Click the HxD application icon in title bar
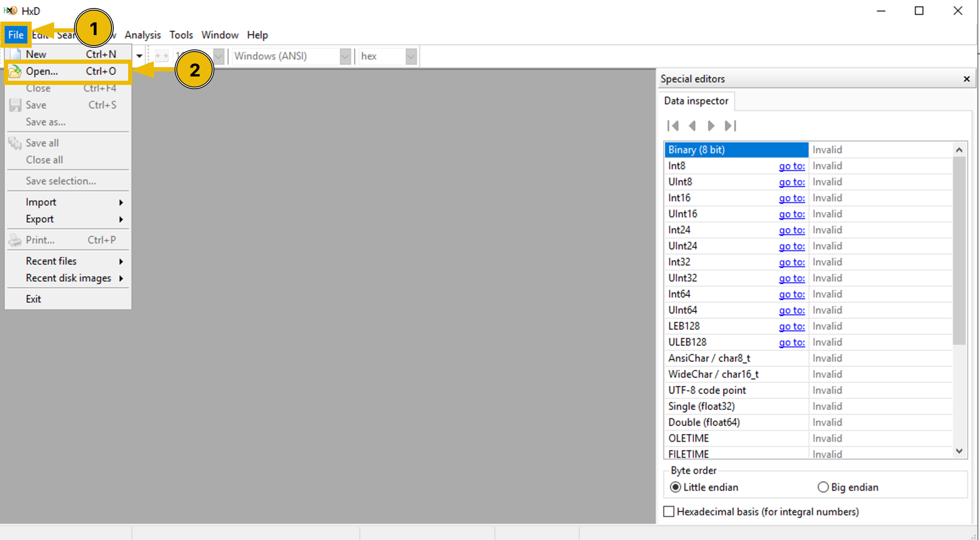The height and width of the screenshot is (540, 980). pos(10,11)
